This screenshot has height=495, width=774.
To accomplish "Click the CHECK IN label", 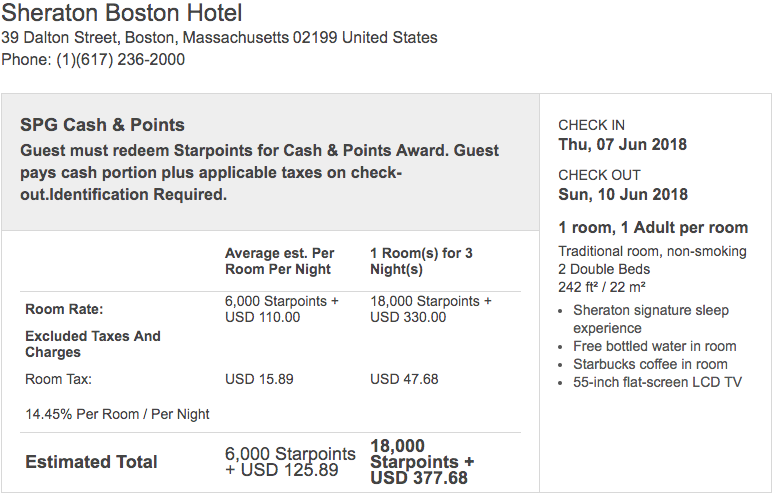I will click(591, 125).
